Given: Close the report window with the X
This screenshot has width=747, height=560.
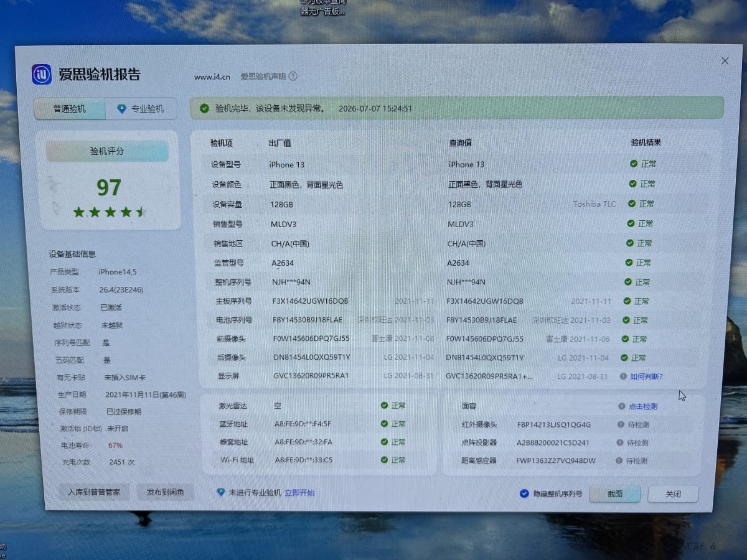Looking at the screenshot, I should 725,61.
